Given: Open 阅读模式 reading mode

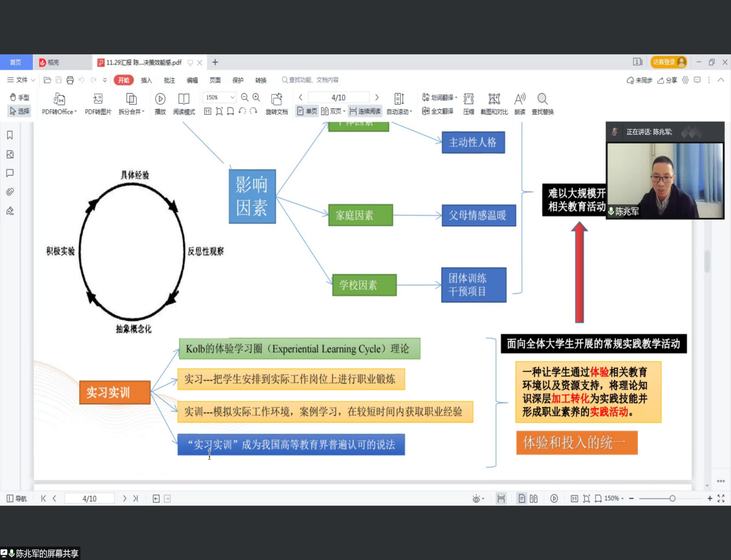Looking at the screenshot, I should 184,99.
